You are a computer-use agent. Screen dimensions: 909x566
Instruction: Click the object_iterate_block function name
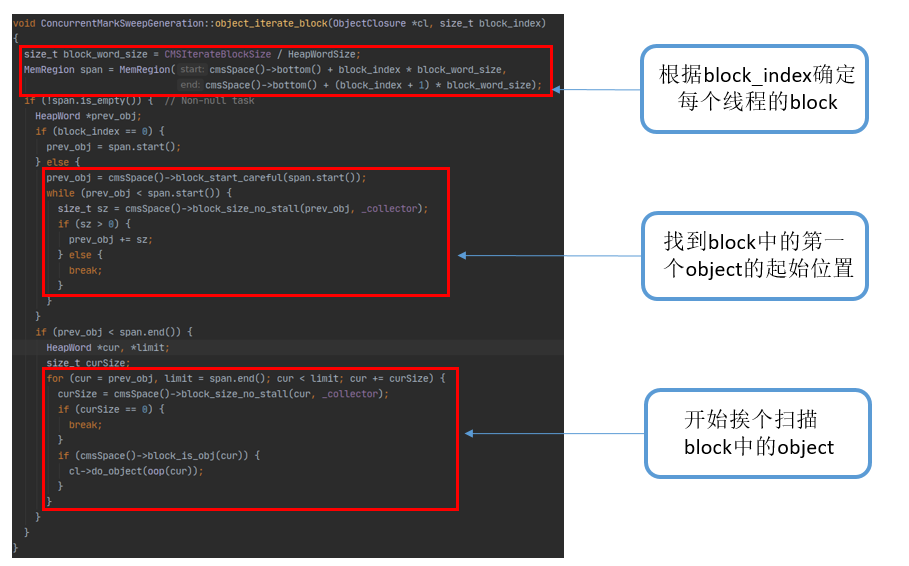coord(271,24)
